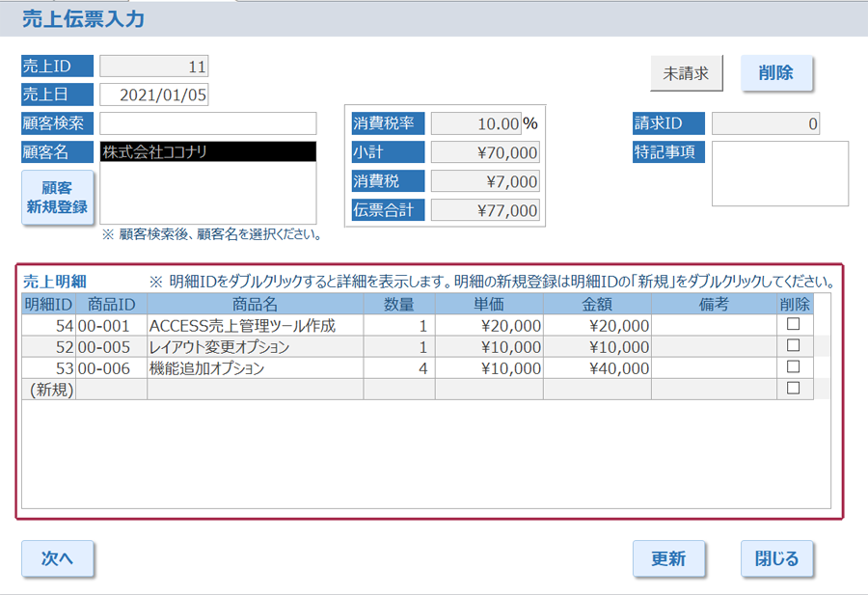
Task: Click product ID 00-005 cell
Action: coord(111,347)
